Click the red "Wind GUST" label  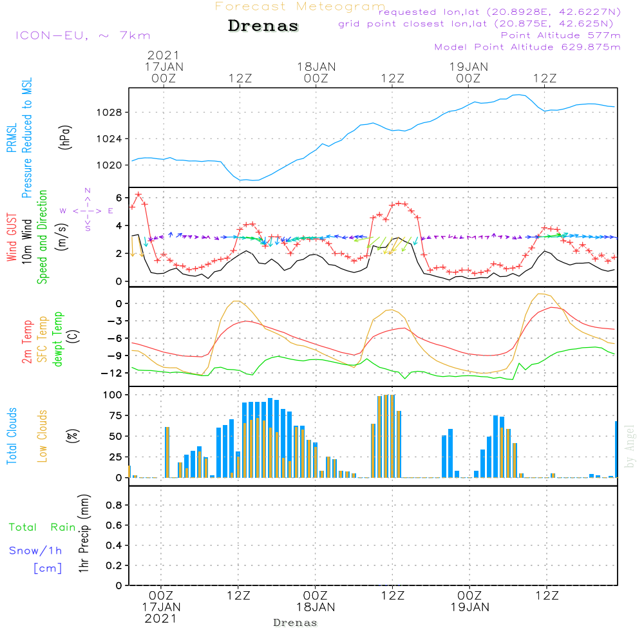pos(12,237)
